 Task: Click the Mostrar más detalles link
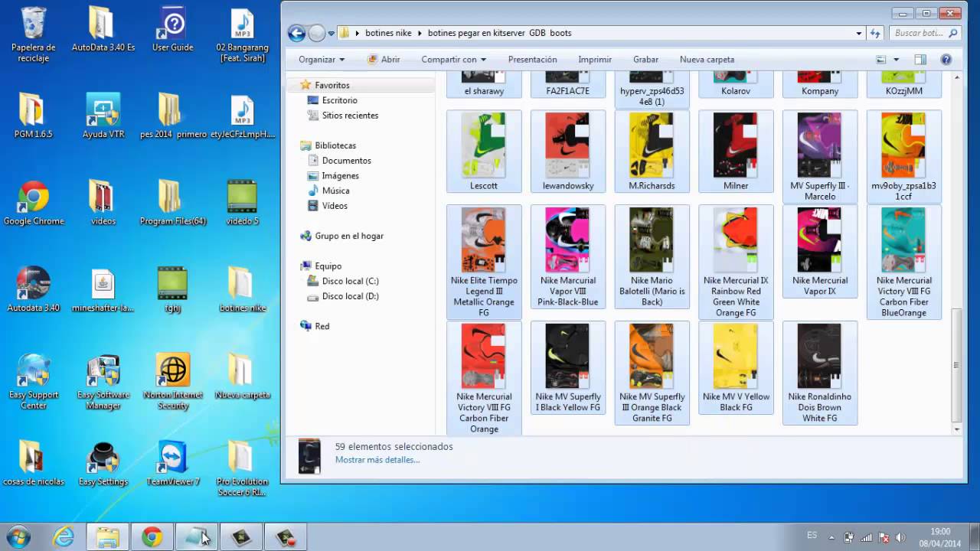tap(377, 460)
